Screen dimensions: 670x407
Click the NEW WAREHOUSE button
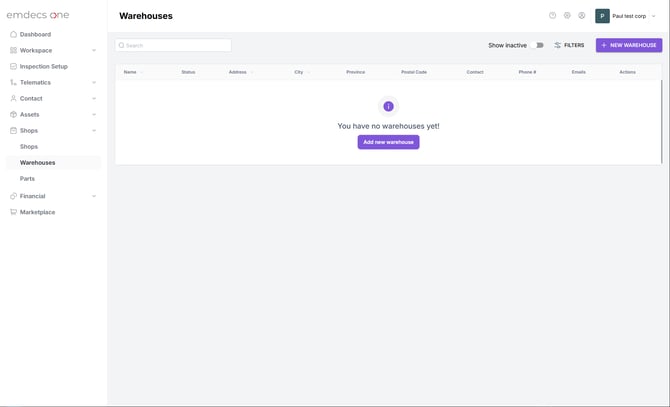(629, 45)
